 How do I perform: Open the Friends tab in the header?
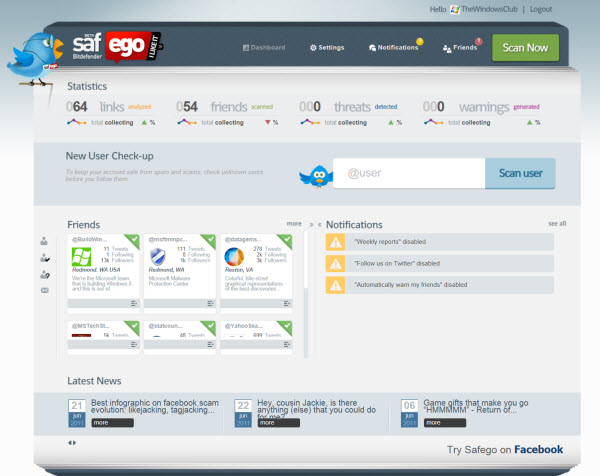pos(460,48)
